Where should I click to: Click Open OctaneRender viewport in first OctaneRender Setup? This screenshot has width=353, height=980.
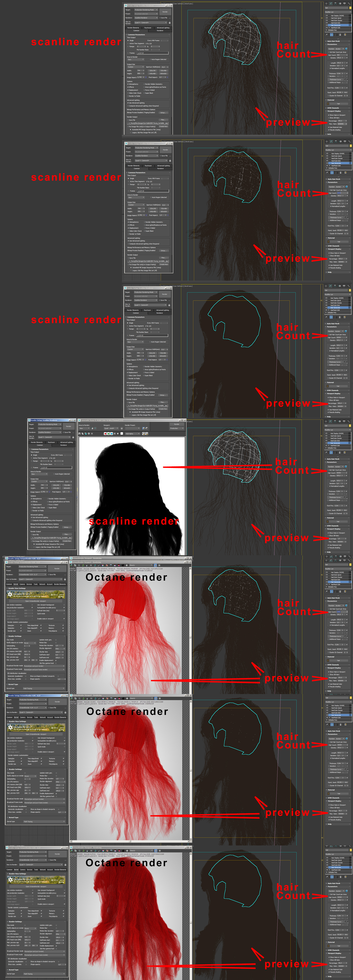tap(35, 601)
